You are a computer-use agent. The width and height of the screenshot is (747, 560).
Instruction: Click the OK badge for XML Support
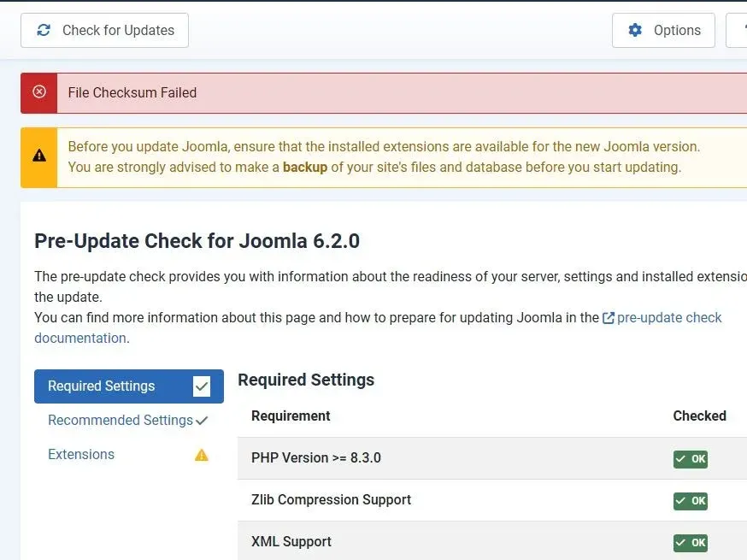tap(691, 543)
